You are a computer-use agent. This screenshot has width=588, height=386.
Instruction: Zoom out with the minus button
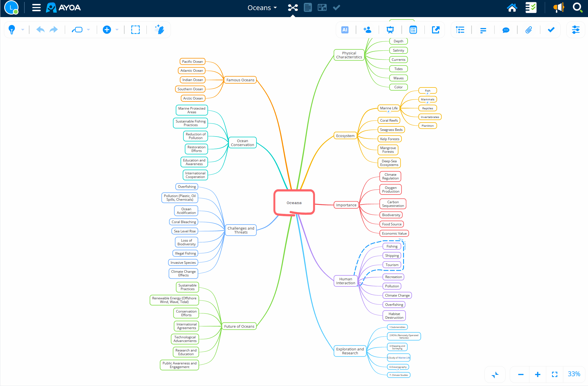tap(521, 375)
